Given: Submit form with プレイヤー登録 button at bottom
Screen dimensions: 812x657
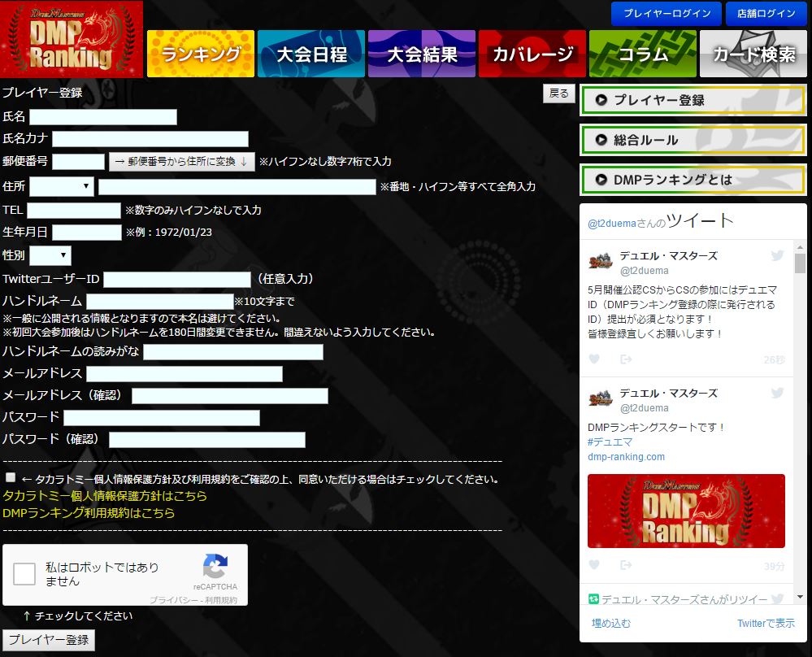Looking at the screenshot, I should [49, 640].
